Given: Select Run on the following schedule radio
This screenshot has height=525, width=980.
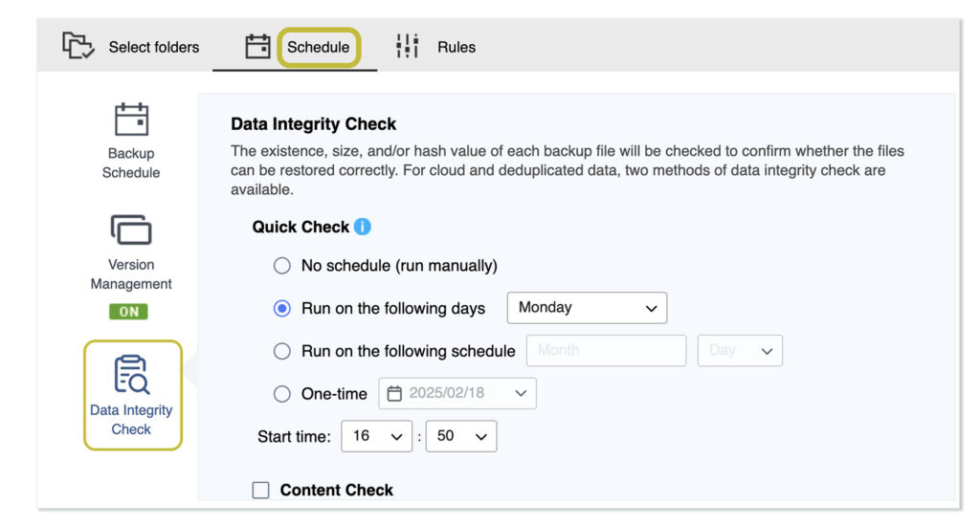Looking at the screenshot, I should [x=281, y=351].
